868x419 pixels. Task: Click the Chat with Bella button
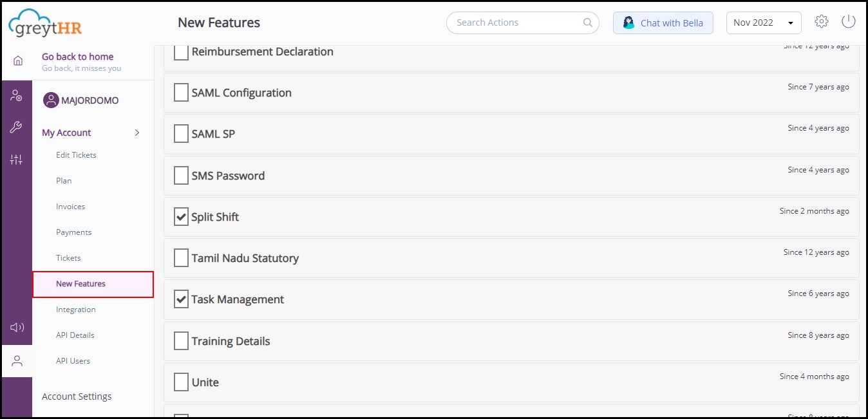(663, 23)
